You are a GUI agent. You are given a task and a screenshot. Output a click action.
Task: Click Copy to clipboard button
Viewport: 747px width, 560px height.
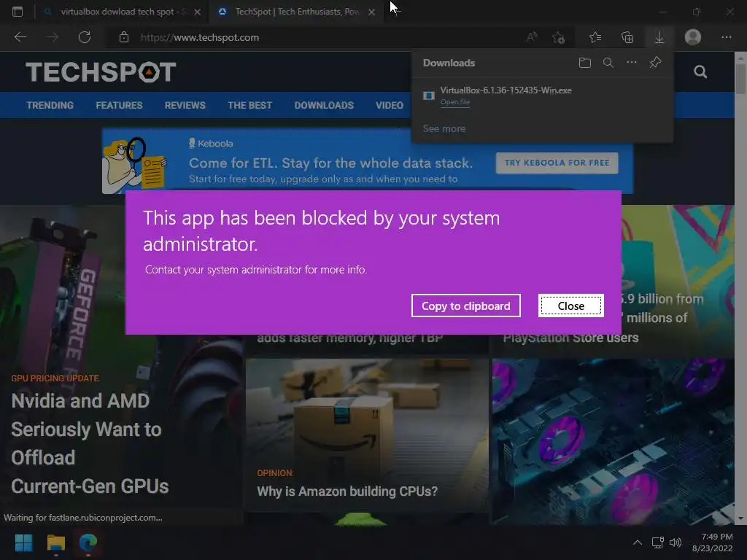466,306
